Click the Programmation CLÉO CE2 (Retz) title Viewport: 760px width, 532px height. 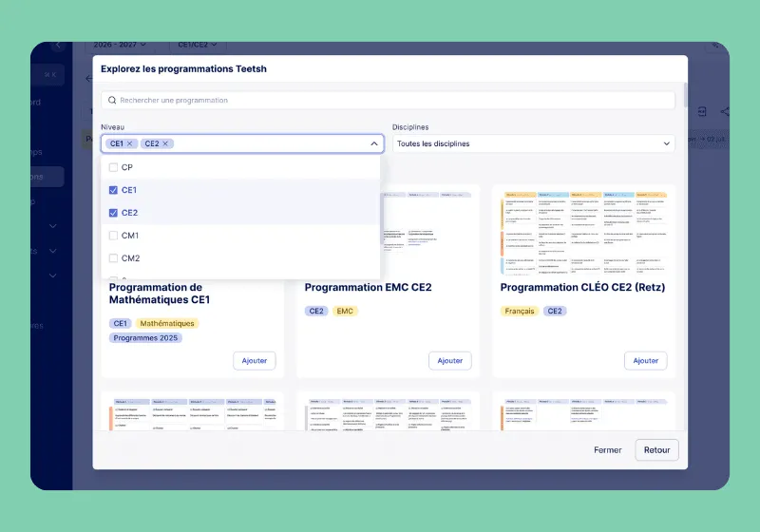tap(582, 287)
